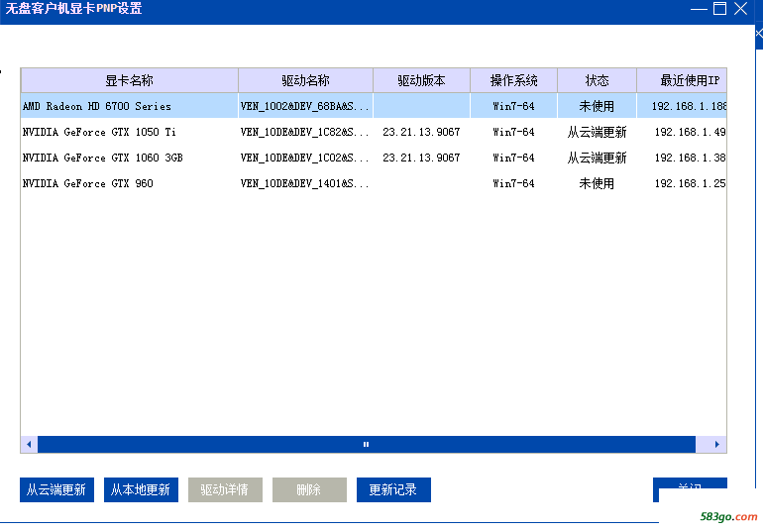Click 未使用 status of the AMD Radeon row

[597, 106]
